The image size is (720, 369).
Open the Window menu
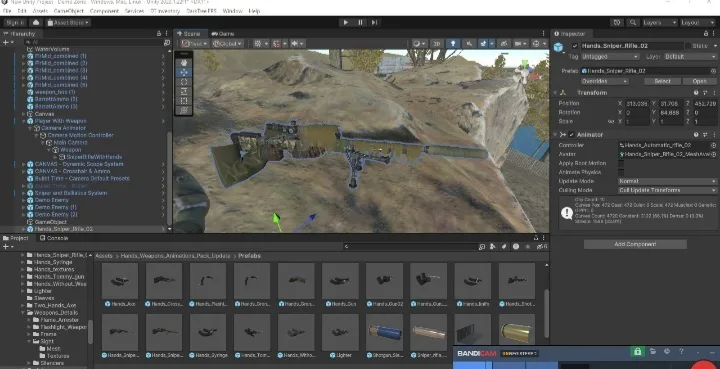232,11
